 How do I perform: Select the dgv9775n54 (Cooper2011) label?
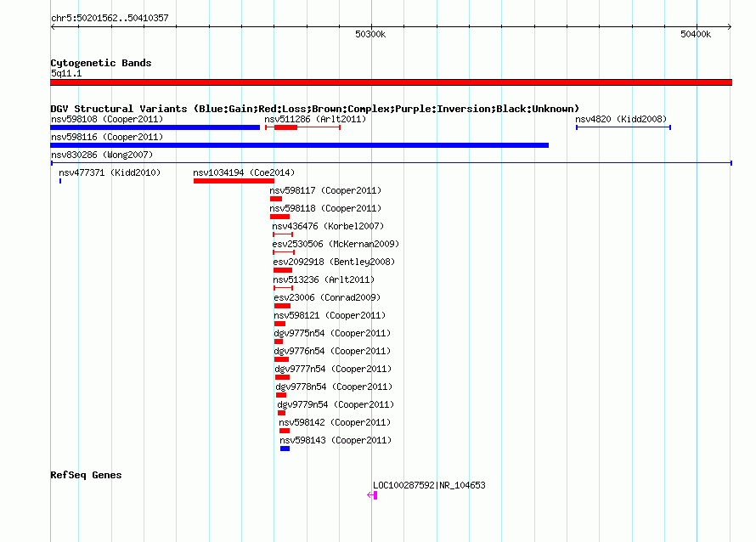click(332, 333)
